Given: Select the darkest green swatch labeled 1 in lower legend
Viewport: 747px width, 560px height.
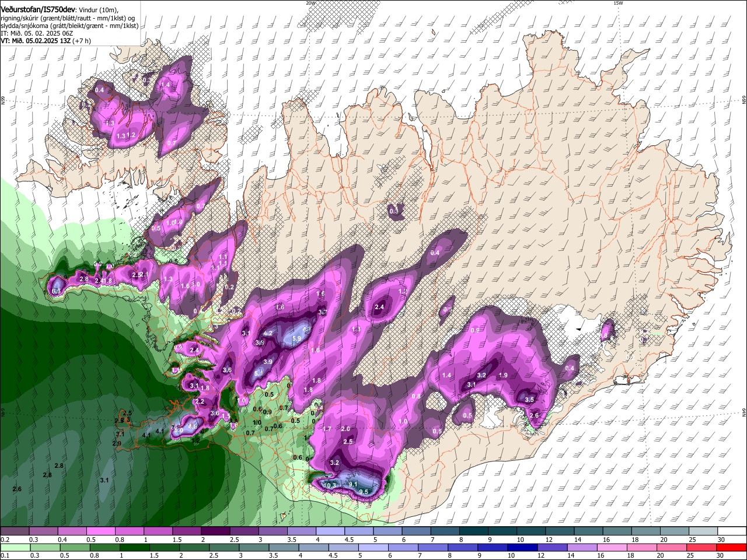Looking at the screenshot, I should pyautogui.click(x=134, y=548).
